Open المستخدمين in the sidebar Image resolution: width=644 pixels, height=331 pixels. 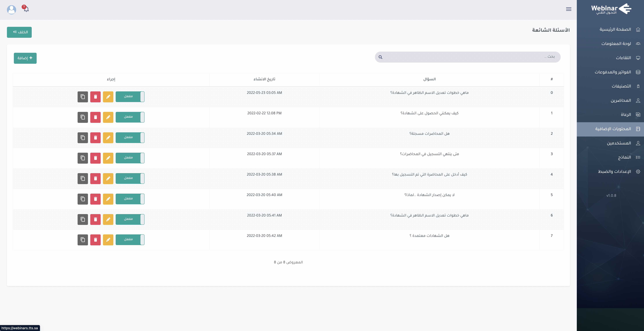click(x=610, y=143)
